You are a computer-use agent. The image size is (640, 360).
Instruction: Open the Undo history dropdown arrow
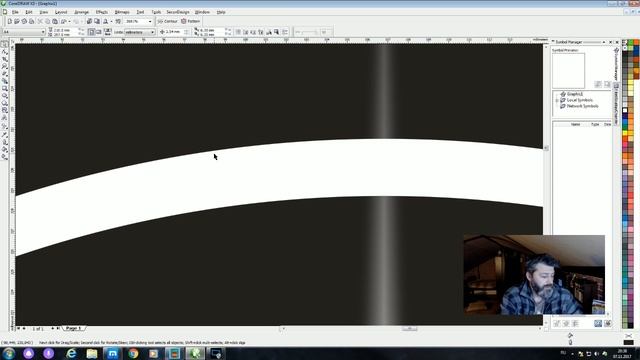(69, 21)
